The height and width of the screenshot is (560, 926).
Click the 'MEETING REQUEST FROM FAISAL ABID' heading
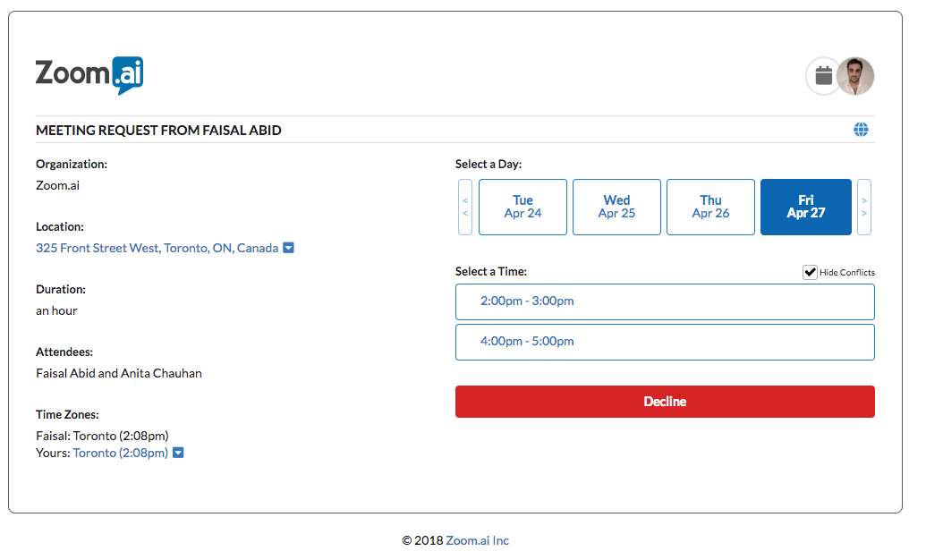tap(159, 130)
